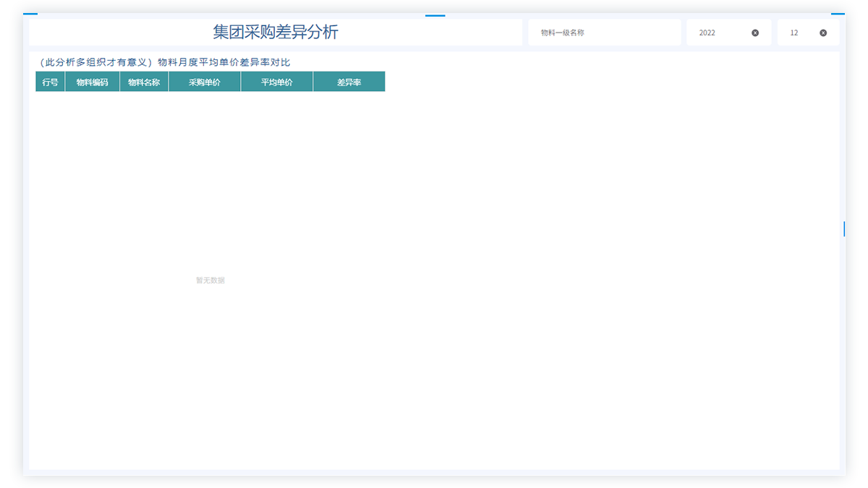Image resolution: width=868 pixels, height=488 pixels.
Task: Click the 平均单价 column header
Action: point(277,82)
